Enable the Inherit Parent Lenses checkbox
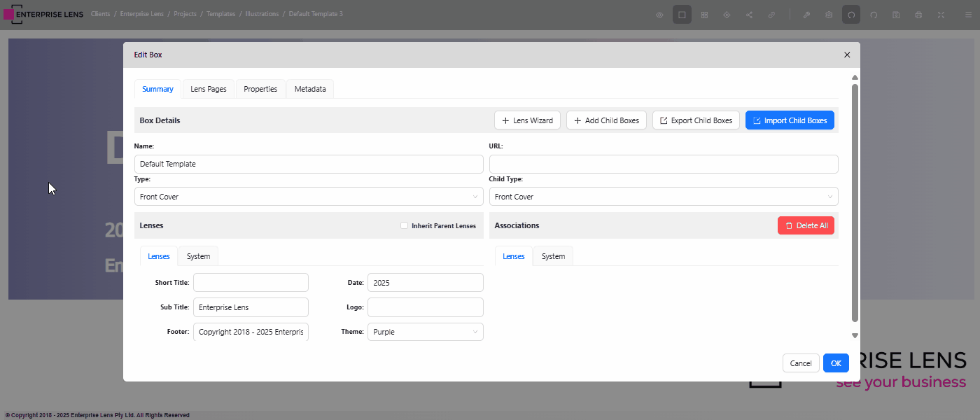The image size is (980, 420). 404,225
